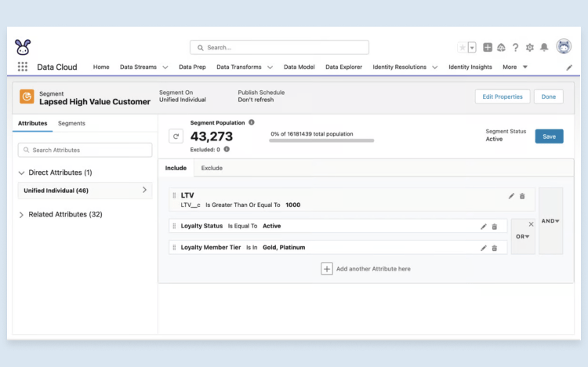
Task: Click the refresh population count icon
Action: [x=176, y=136]
